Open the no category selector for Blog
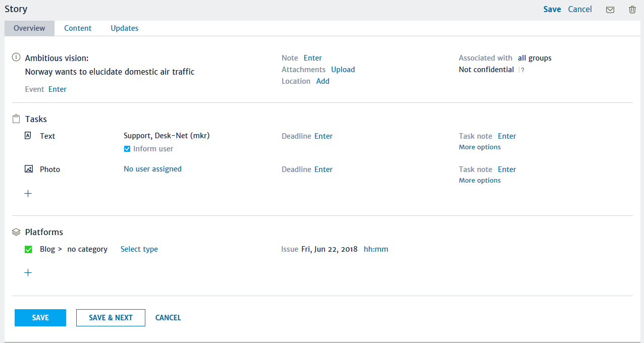Viewport: 644px width, 343px height. click(x=87, y=249)
